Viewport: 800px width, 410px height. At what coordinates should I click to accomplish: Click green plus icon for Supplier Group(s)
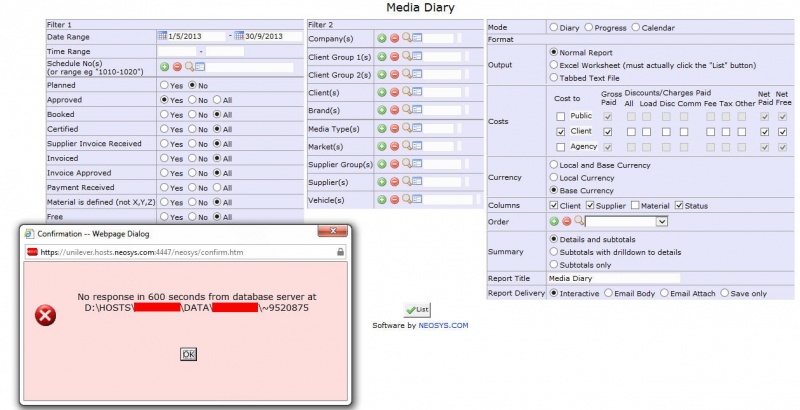[x=382, y=164]
